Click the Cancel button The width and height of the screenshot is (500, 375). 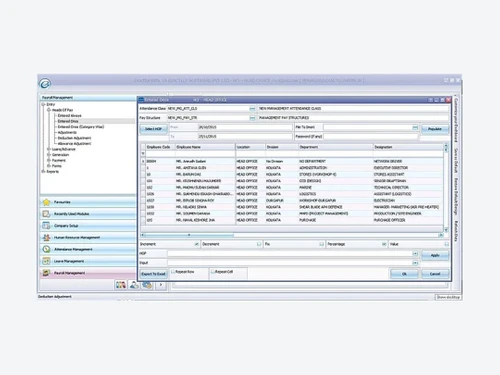(435, 274)
